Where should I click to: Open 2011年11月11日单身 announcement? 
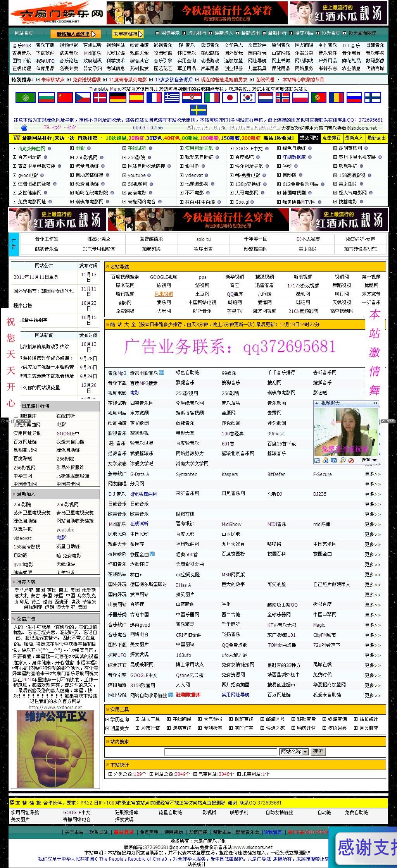click(36, 277)
